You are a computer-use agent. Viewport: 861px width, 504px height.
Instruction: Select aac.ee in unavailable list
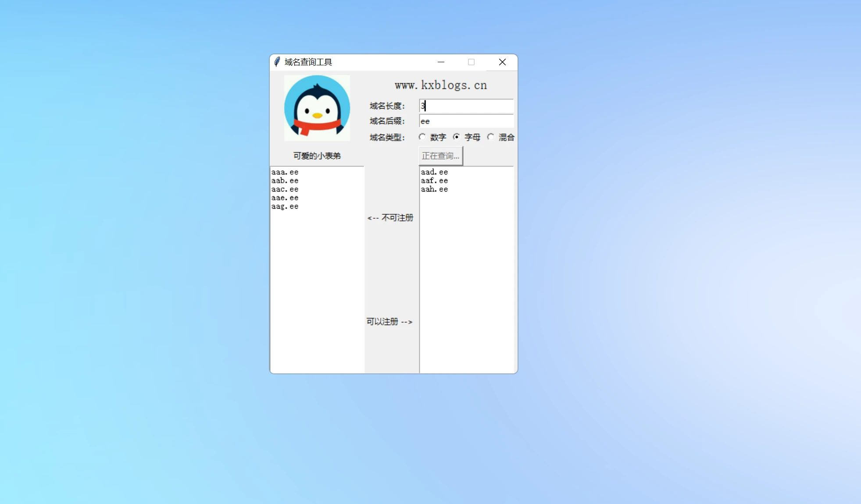285,189
